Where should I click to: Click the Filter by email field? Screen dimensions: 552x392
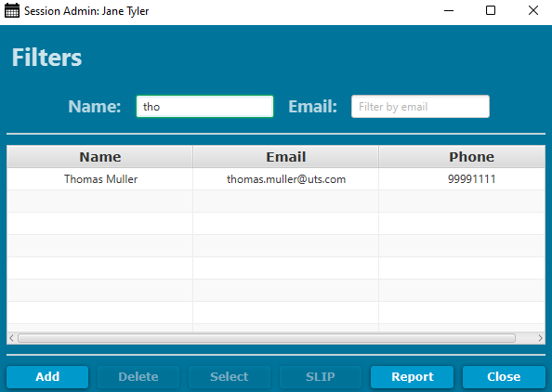(x=420, y=106)
